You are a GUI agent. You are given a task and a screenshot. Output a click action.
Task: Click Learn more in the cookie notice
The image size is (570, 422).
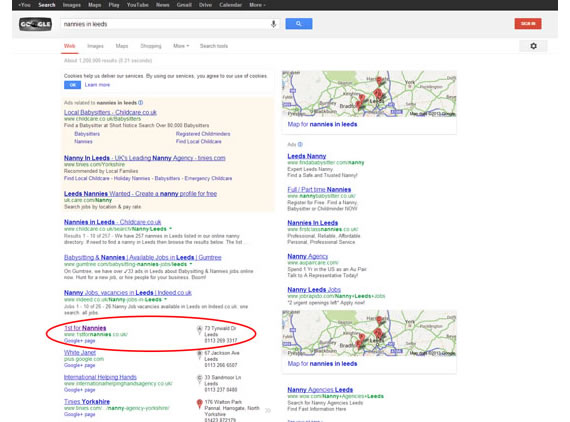point(97,85)
